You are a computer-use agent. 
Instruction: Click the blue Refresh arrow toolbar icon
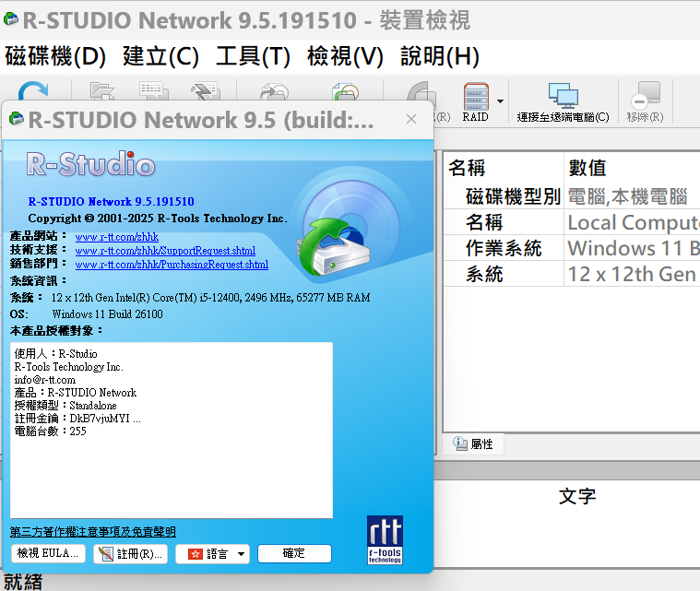33,90
